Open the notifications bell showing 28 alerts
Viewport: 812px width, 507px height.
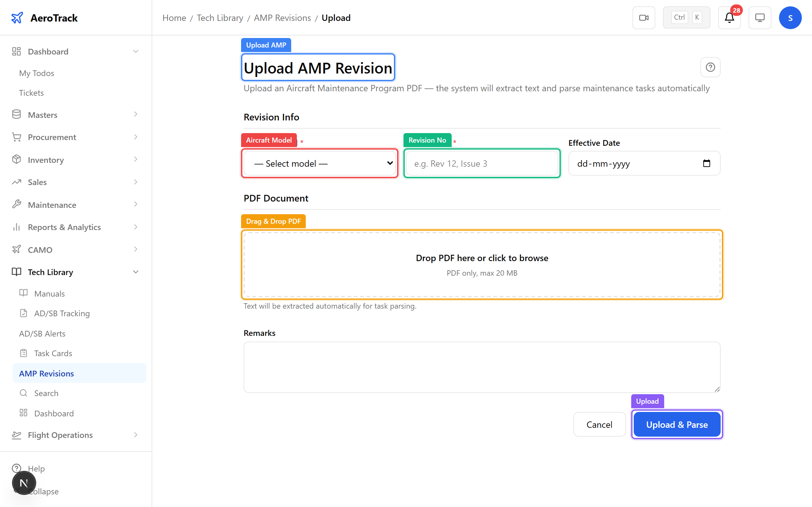click(729, 17)
